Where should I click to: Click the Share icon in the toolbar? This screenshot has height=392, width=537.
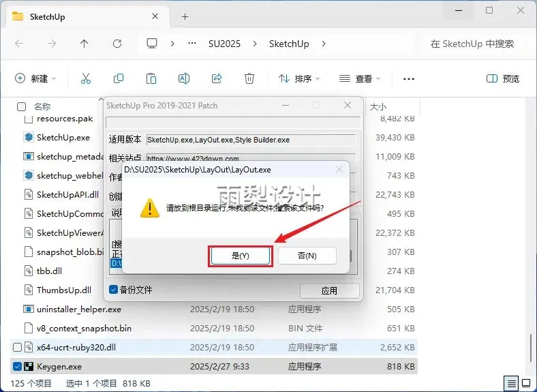[217, 78]
